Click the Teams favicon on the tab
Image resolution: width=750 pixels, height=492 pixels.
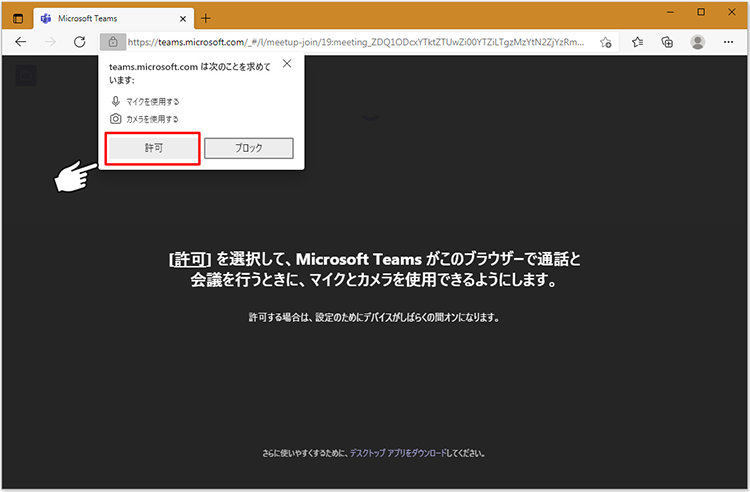[x=46, y=19]
